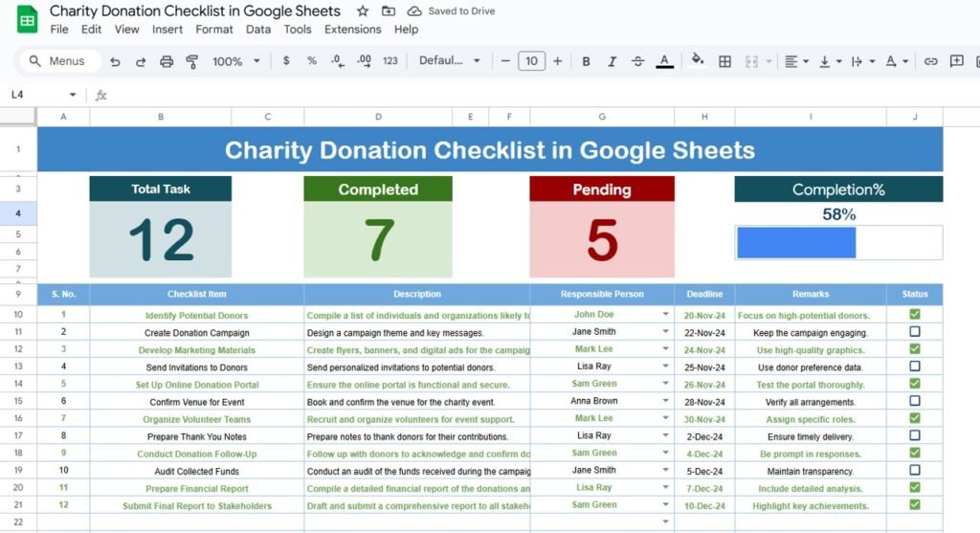This screenshot has width=980, height=533.
Task: Uncheck status for Organize Volunteer Teams
Action: pos(915,418)
